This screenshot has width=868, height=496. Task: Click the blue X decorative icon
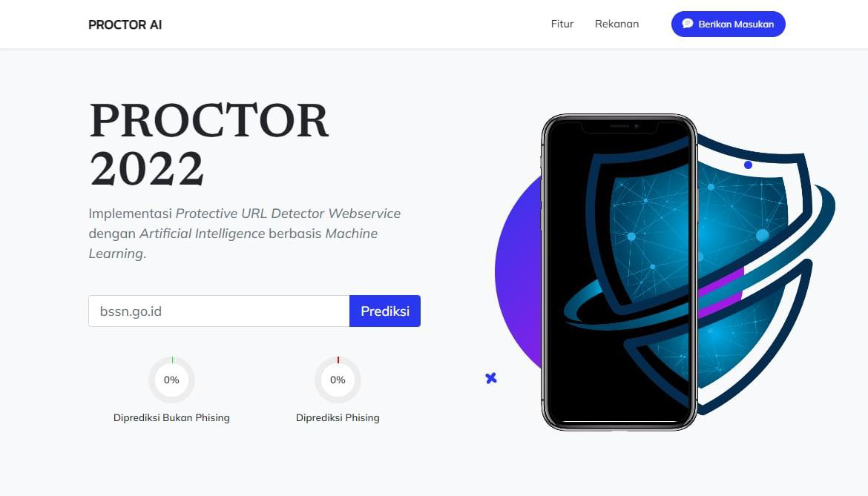click(x=491, y=378)
